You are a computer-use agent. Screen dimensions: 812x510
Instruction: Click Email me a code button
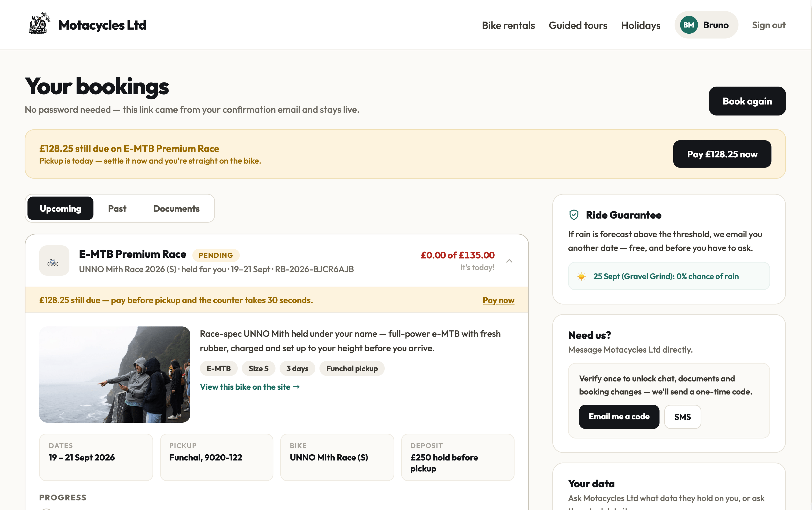pyautogui.click(x=619, y=417)
